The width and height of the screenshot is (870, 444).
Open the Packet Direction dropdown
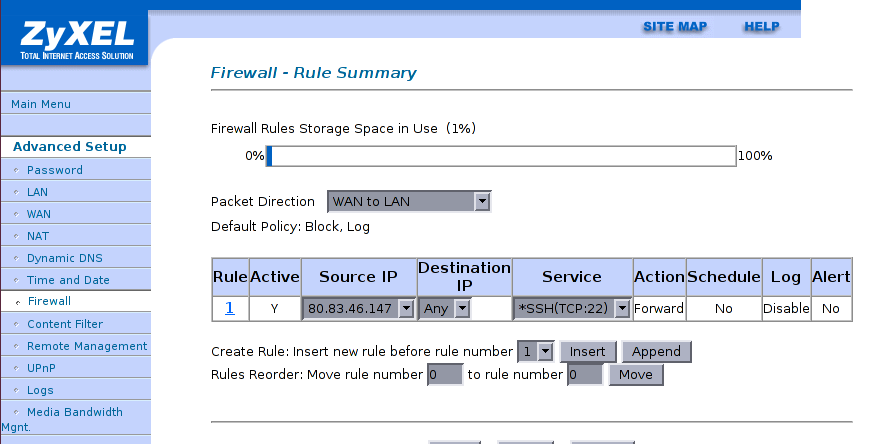coord(409,201)
